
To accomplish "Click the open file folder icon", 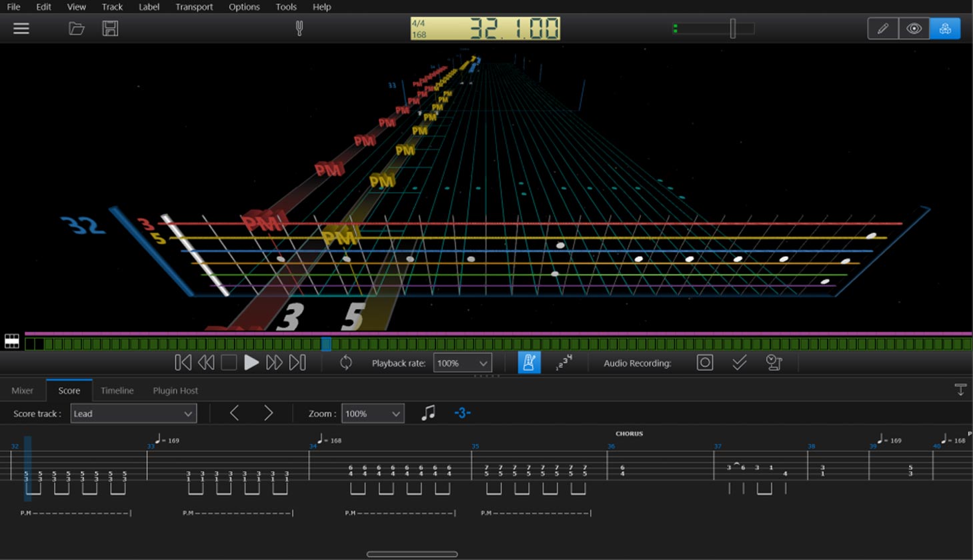I will 77,29.
